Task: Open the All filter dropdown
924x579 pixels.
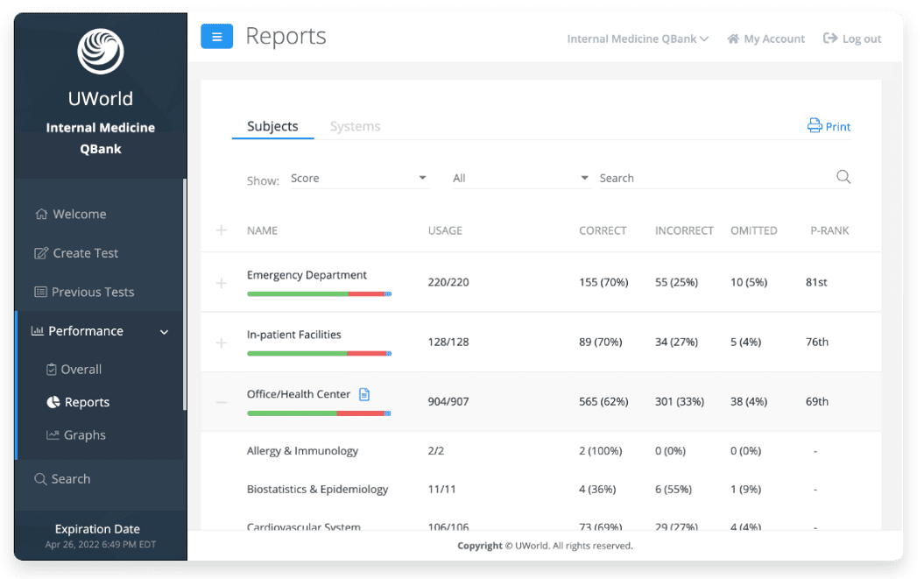Action: [520, 178]
